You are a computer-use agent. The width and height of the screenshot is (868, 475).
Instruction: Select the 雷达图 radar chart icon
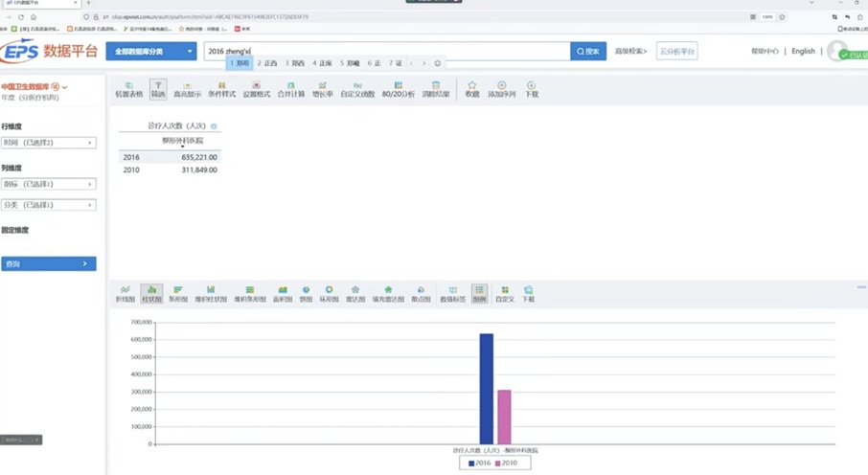coord(354,294)
